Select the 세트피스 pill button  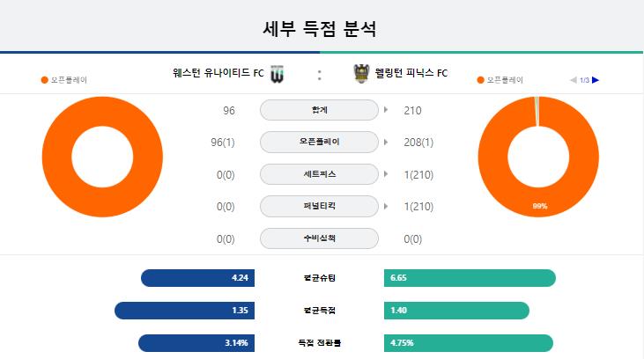tap(319, 174)
